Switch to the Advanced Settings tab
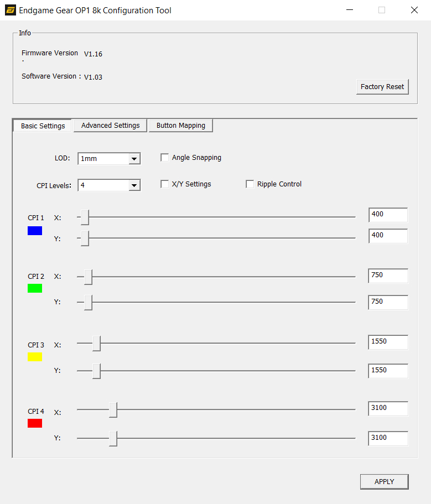This screenshot has height=504, width=431. (x=110, y=126)
